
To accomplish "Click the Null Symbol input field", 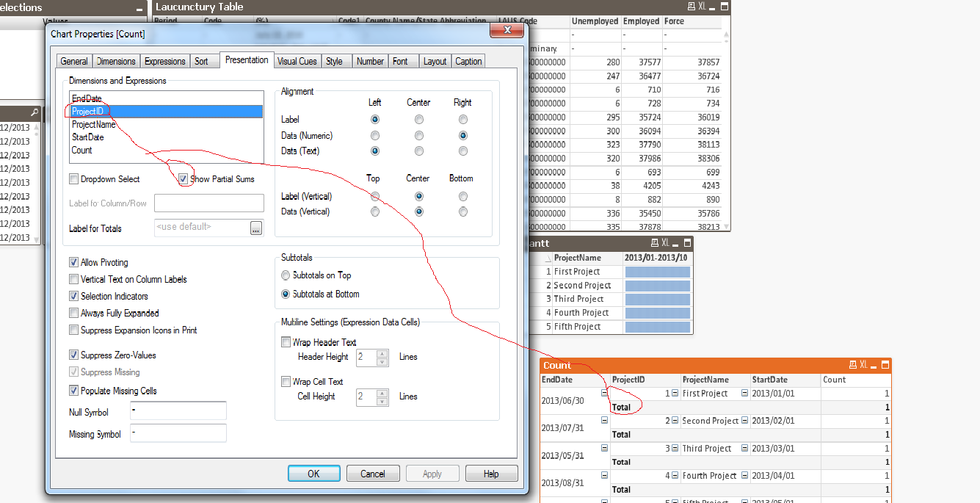I will tap(178, 410).
